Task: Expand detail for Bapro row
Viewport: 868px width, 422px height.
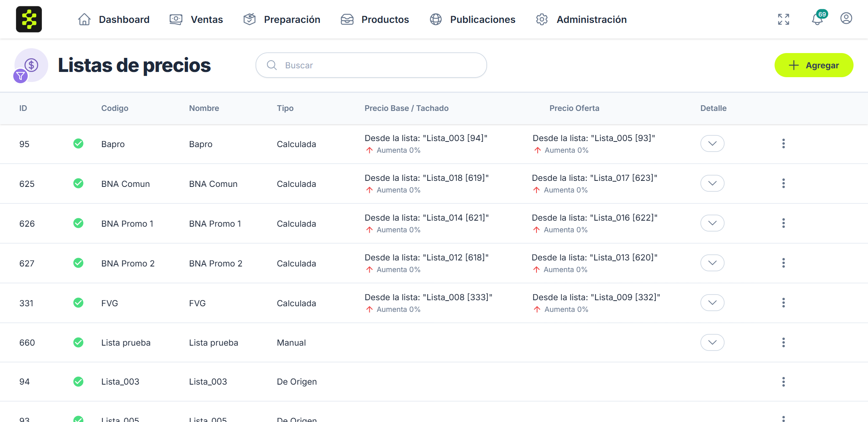Action: coord(712,143)
